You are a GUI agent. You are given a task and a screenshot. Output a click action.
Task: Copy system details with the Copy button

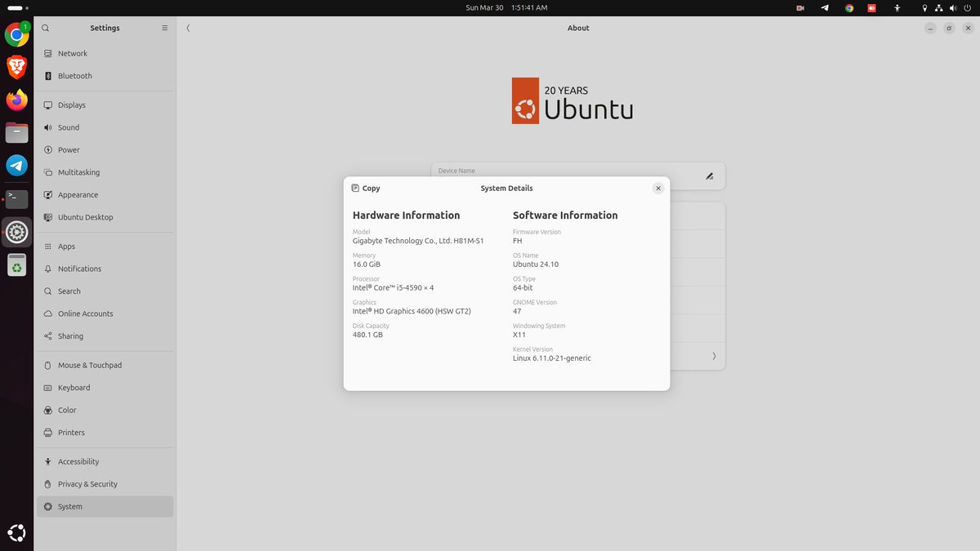[366, 188]
